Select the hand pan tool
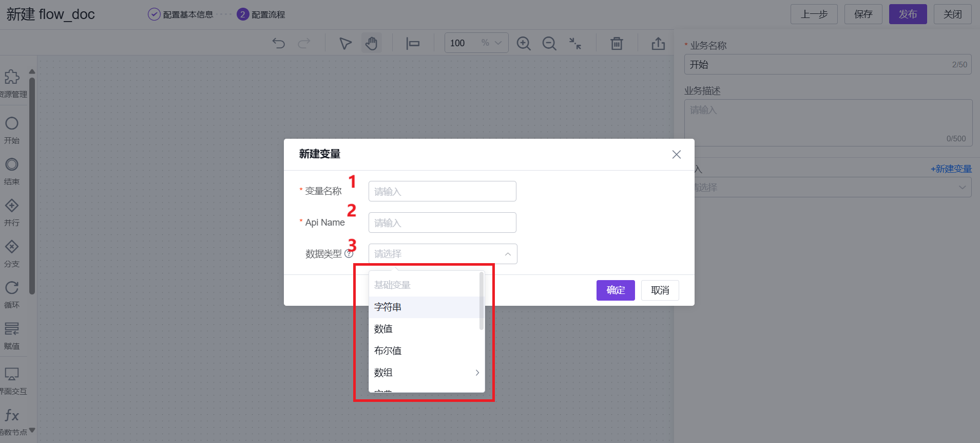The width and height of the screenshot is (980, 443). [x=371, y=43]
